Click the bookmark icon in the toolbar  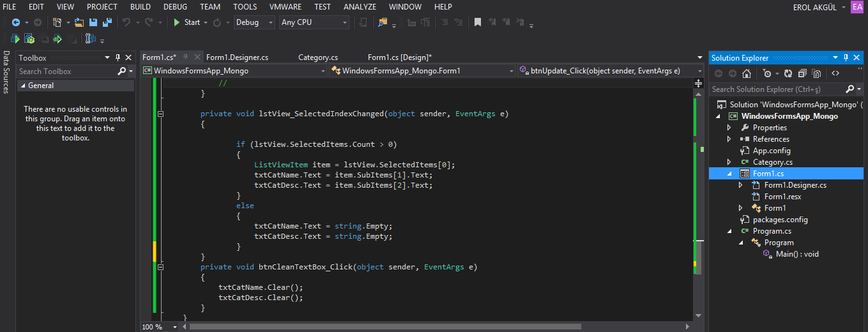(x=477, y=22)
